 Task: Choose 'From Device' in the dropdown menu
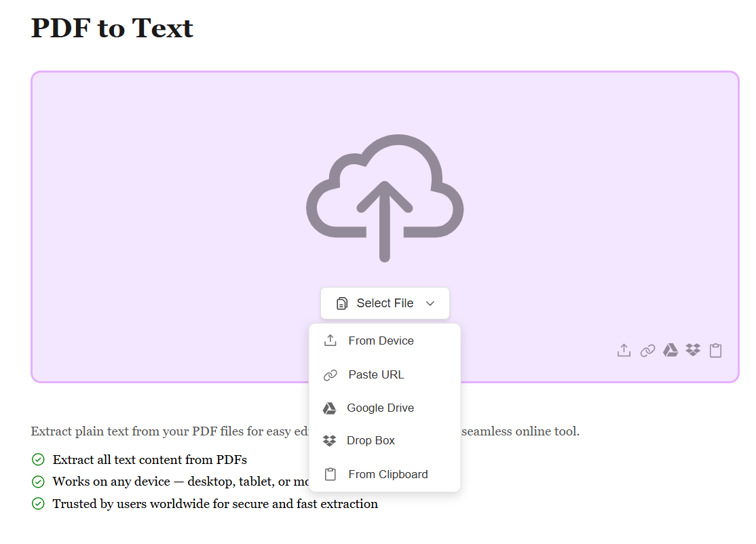[381, 341]
